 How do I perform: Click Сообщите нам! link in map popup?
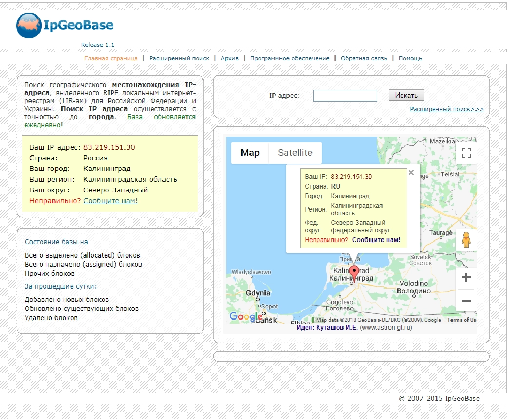coord(376,240)
